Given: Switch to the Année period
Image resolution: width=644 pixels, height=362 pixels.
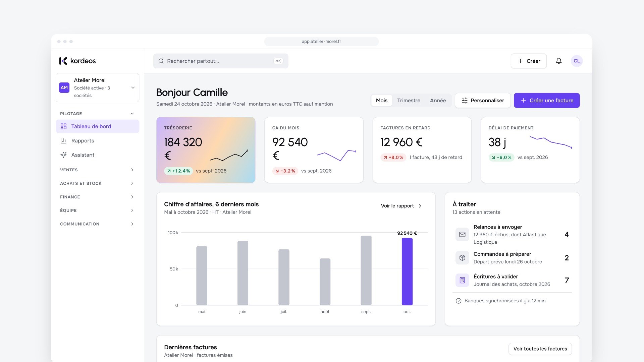Looking at the screenshot, I should [438, 101].
